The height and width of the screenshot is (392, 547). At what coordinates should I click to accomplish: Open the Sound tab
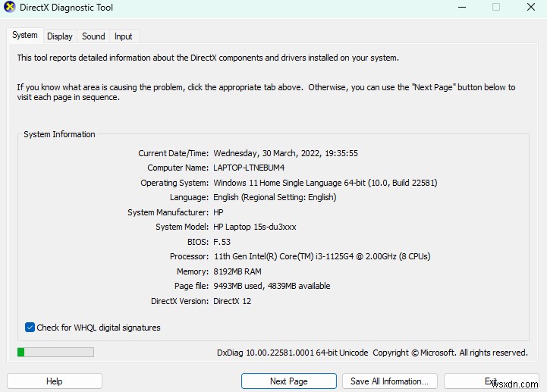(x=93, y=36)
